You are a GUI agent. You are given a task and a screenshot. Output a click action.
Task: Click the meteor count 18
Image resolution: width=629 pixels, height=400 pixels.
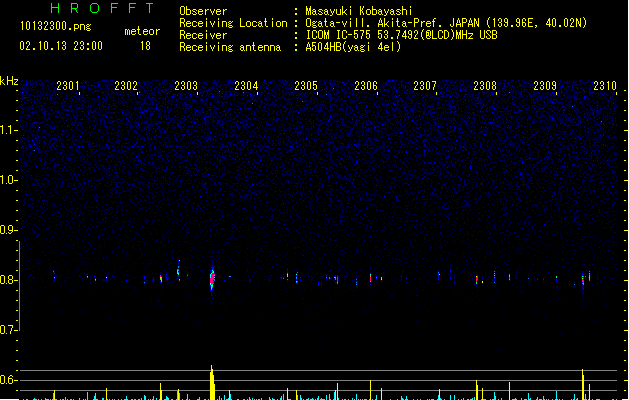click(x=145, y=46)
